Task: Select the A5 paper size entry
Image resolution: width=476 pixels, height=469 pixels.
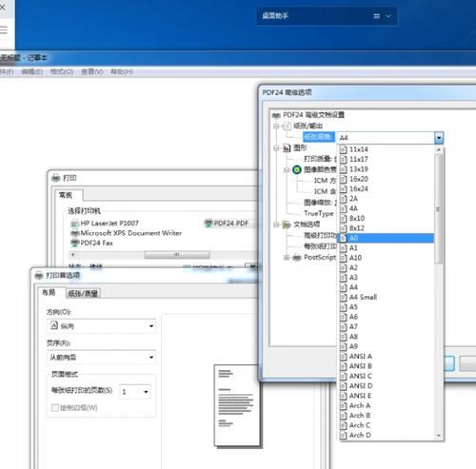Action: 386,307
